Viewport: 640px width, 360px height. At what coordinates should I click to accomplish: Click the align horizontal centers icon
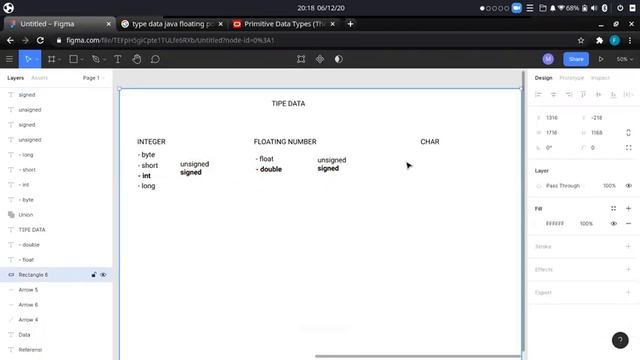pos(553,95)
